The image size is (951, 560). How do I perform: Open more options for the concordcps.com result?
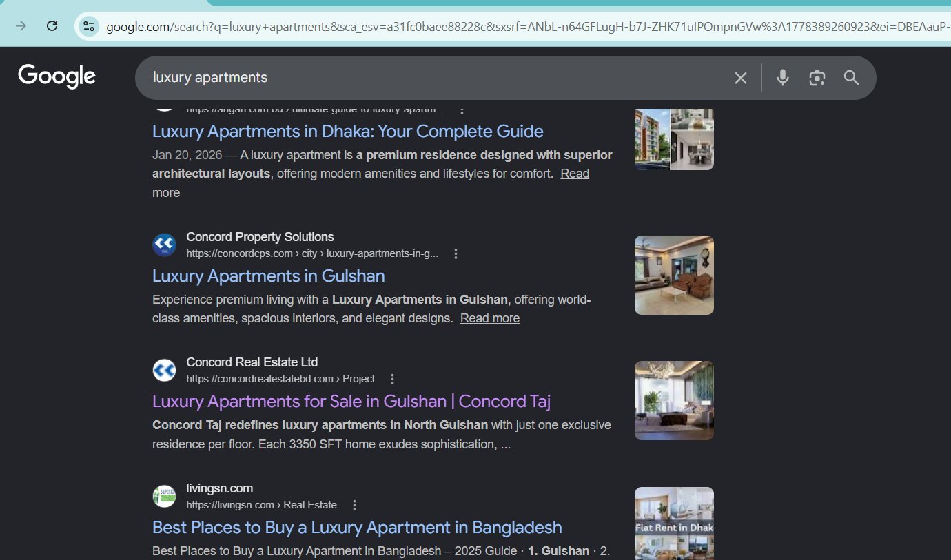click(x=456, y=253)
